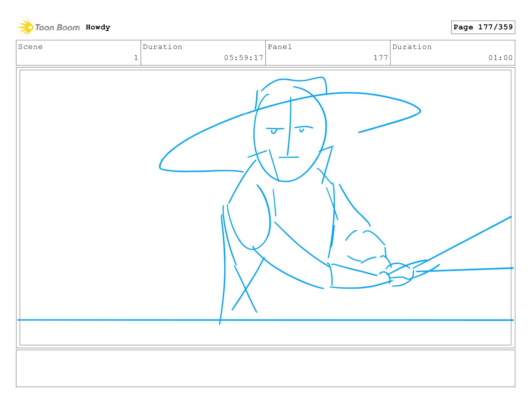Screen dimensions: 532x411
Task: Click the 'Page 177/359' page indicator
Action: coord(483,27)
